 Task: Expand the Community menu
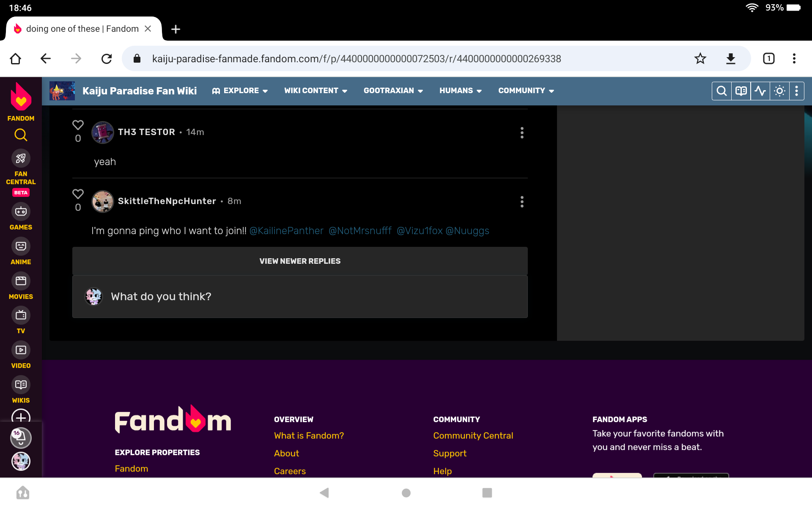click(x=526, y=91)
